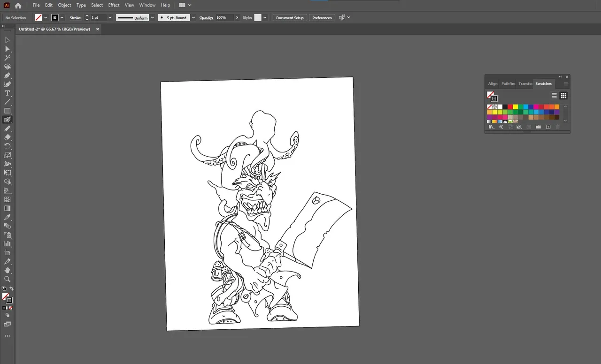The width and height of the screenshot is (601, 364).
Task: Open the Uniform variable width profile dropdown
Action: coord(152,18)
